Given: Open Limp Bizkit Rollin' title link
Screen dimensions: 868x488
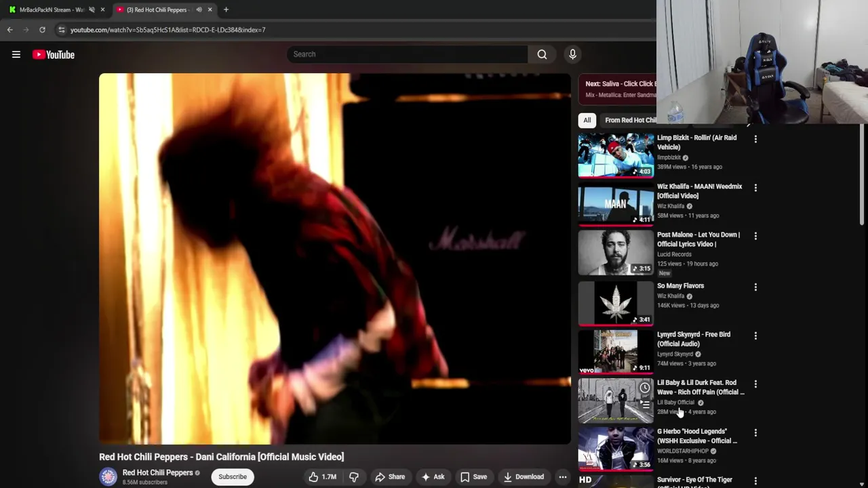Looking at the screenshot, I should click(x=696, y=142).
